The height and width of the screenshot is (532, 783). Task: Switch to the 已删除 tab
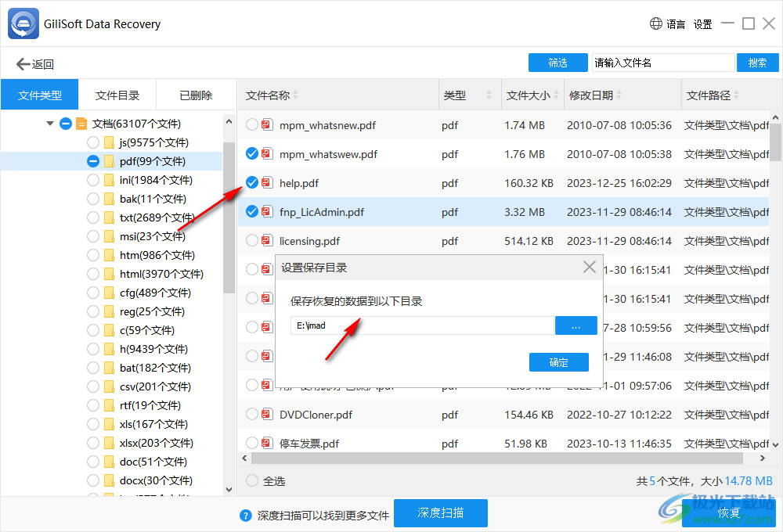coord(195,94)
